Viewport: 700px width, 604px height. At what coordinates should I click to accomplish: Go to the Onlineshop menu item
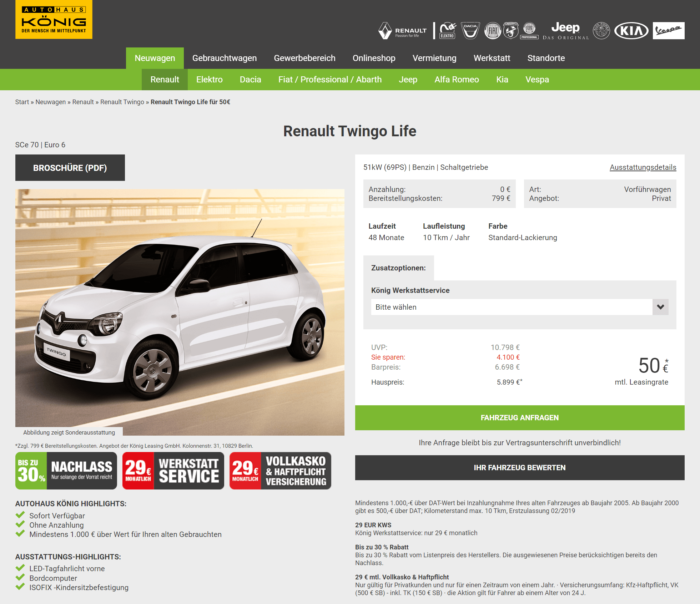(x=374, y=58)
